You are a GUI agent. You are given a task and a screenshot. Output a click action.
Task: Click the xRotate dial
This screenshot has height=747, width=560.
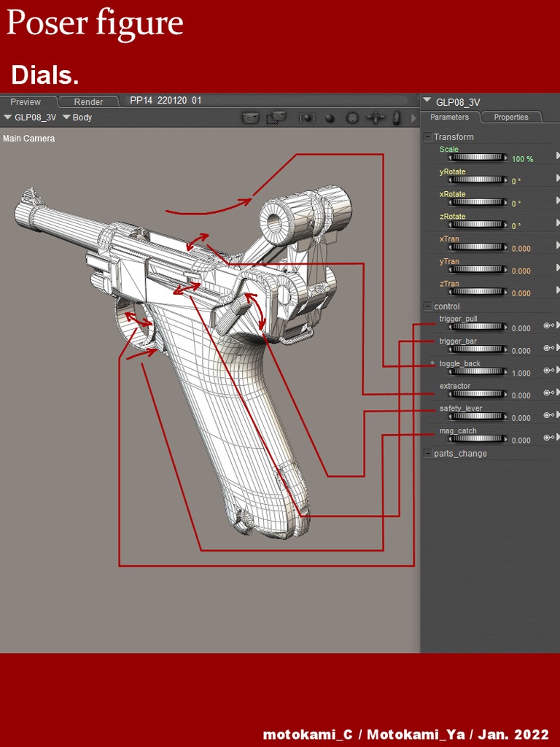[478, 202]
